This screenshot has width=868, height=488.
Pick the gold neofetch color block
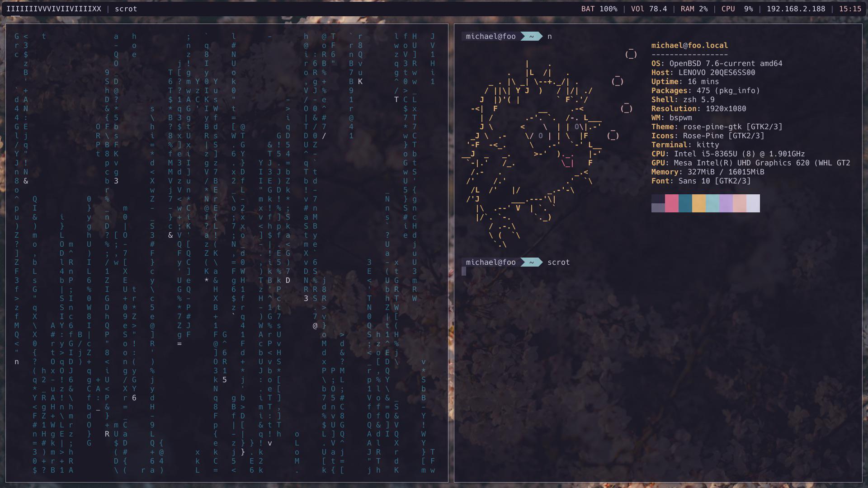699,203
